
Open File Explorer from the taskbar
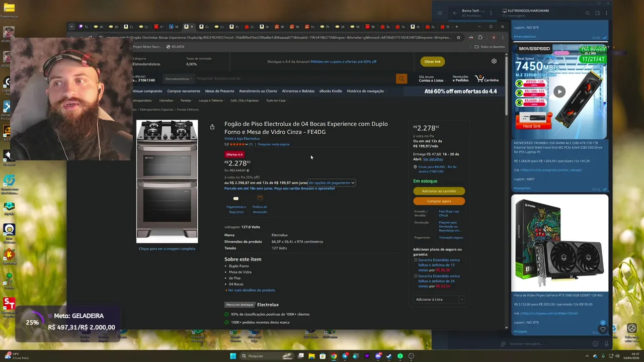(311, 356)
